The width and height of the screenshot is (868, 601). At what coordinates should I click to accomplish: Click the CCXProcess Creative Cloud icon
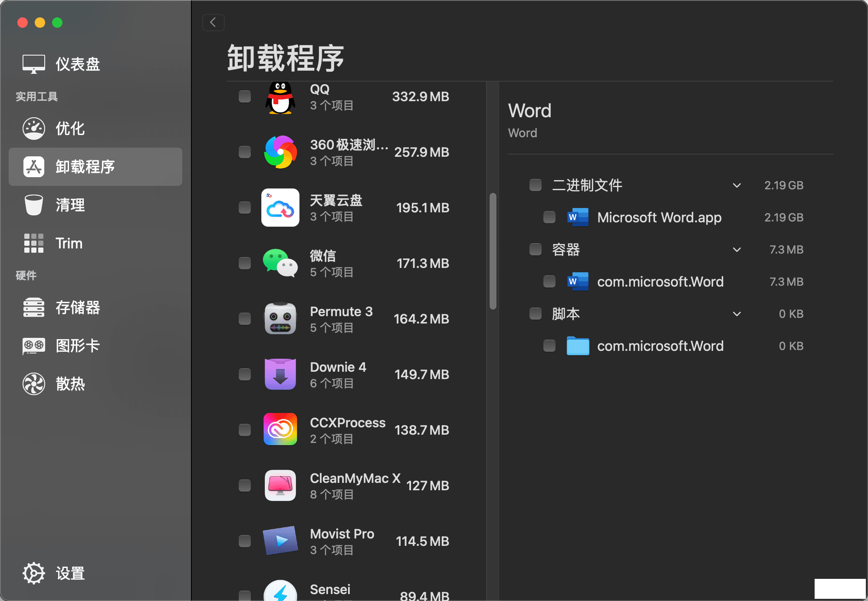tap(280, 429)
